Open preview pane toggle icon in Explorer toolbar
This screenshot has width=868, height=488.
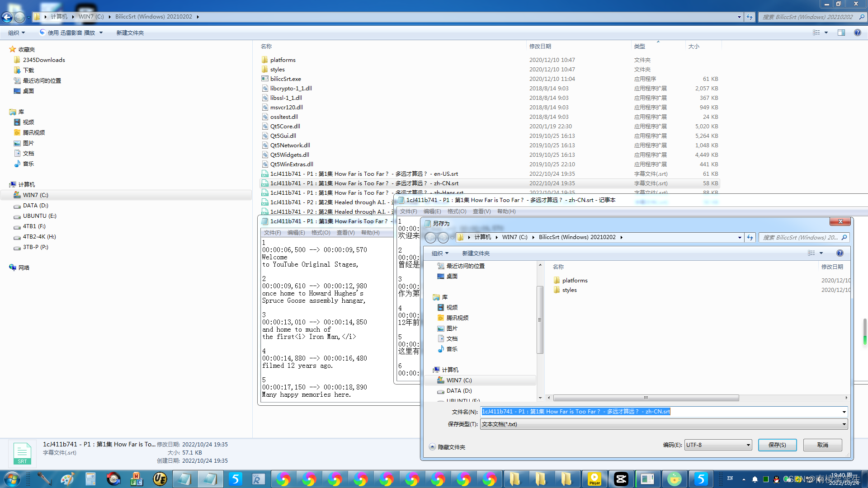pyautogui.click(x=841, y=33)
